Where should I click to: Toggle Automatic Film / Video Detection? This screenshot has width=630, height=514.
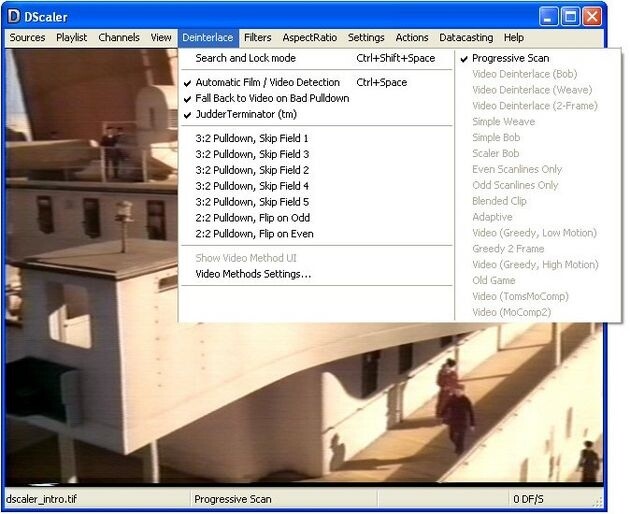(267, 82)
